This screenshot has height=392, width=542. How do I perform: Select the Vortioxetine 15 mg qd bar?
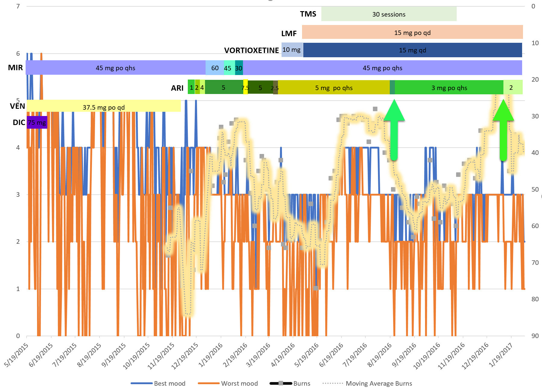(x=412, y=50)
